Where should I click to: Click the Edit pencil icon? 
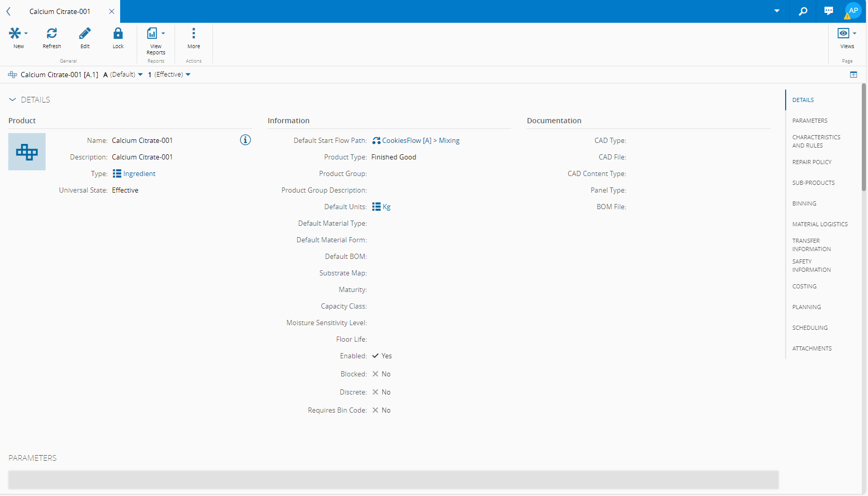tap(85, 34)
